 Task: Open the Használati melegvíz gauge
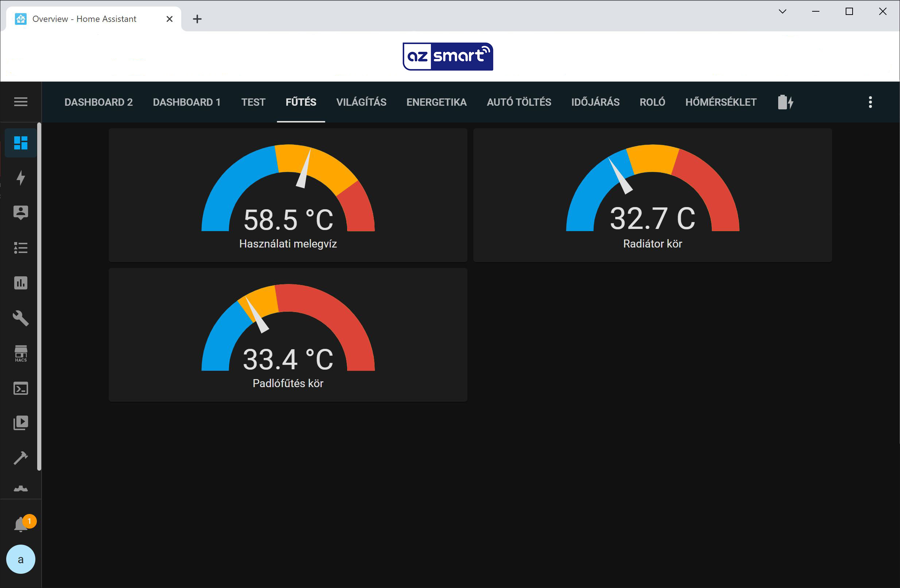click(288, 195)
